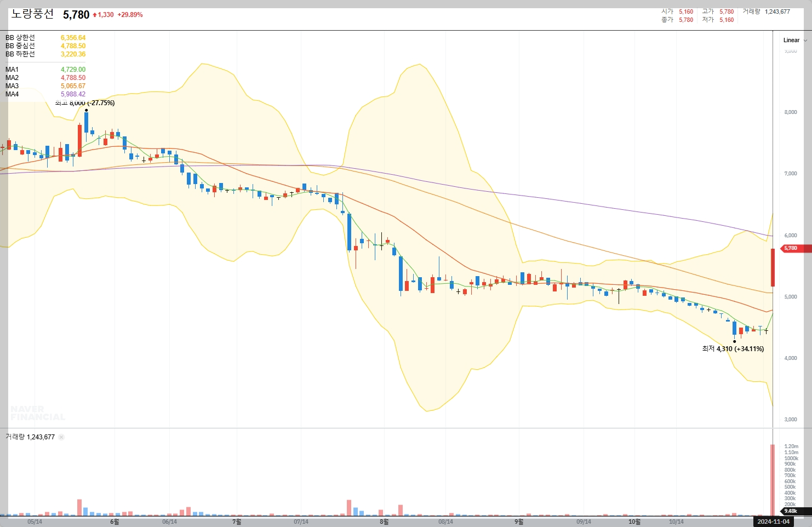Select the MA4 legend entry
Screen dimensions: 812x527
[12, 94]
